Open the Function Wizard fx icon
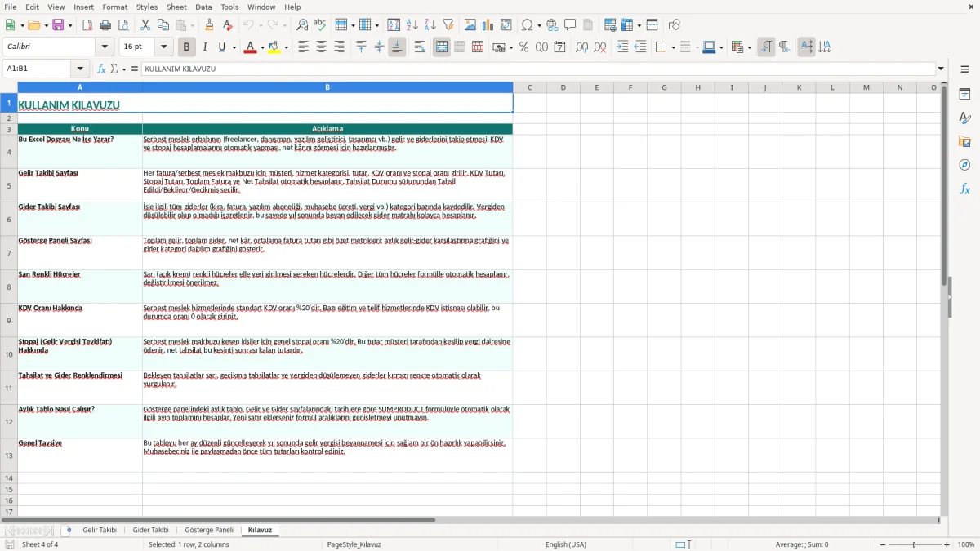 (102, 69)
